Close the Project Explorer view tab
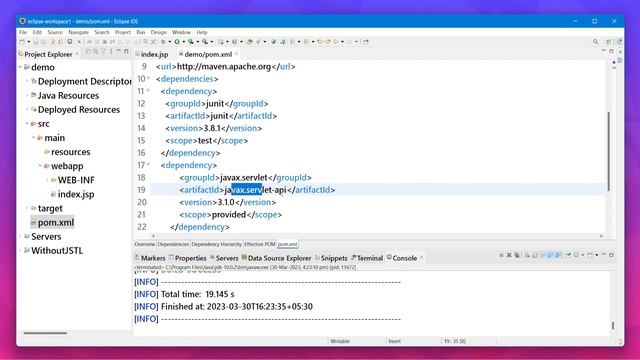 point(77,54)
